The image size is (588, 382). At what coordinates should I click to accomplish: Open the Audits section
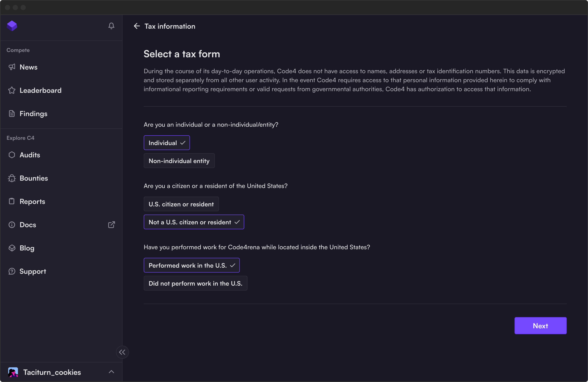(30, 155)
